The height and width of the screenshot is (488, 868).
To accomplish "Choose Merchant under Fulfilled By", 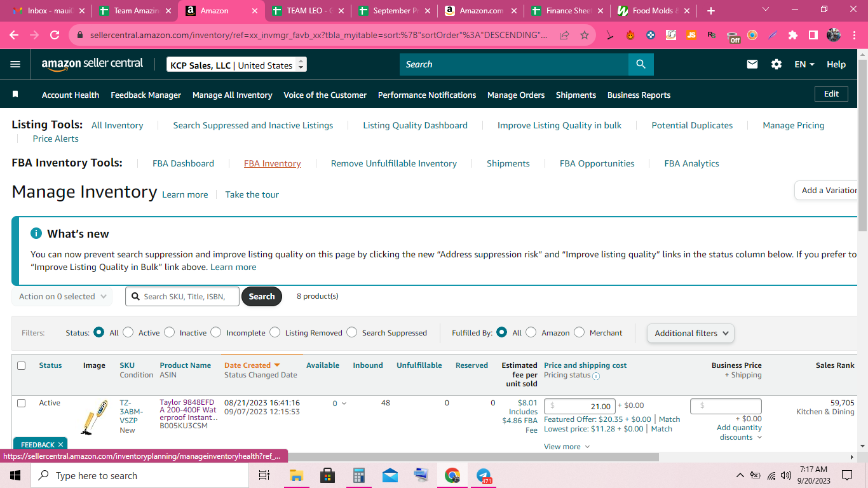I will (x=580, y=332).
